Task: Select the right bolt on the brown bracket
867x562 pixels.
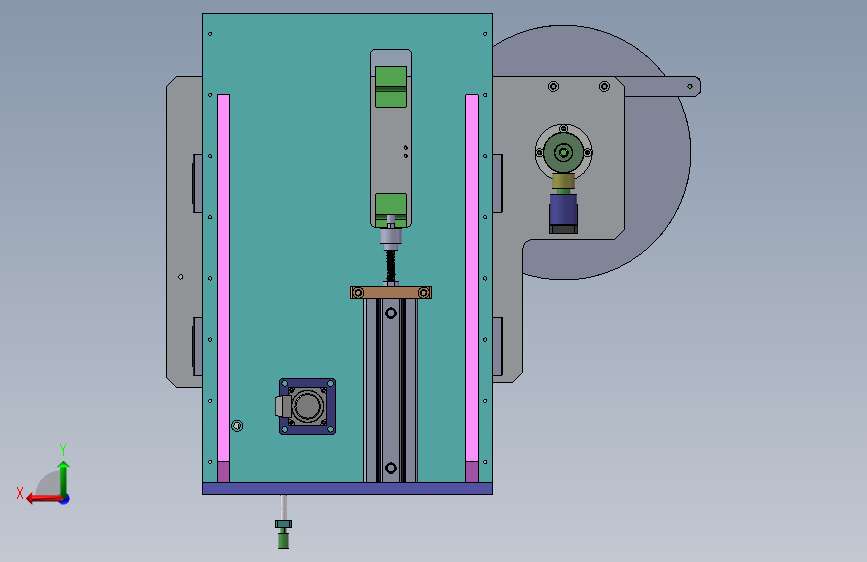Action: click(x=424, y=293)
